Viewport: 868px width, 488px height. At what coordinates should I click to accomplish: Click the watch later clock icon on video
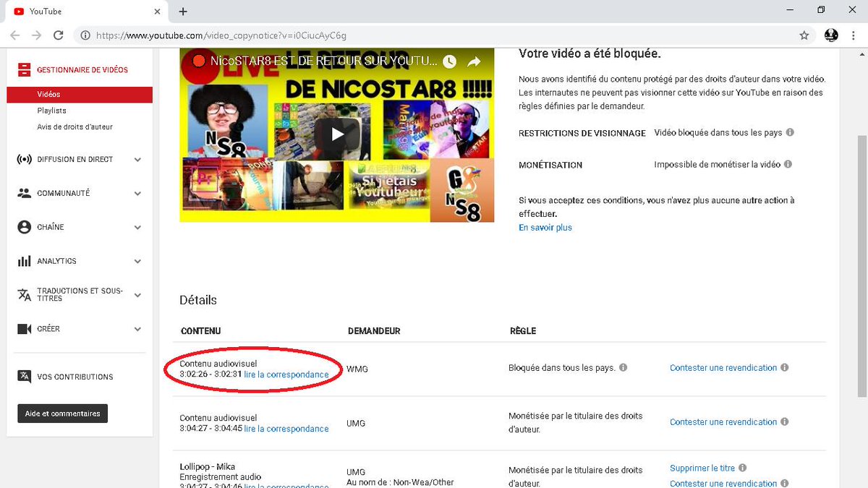click(x=450, y=62)
